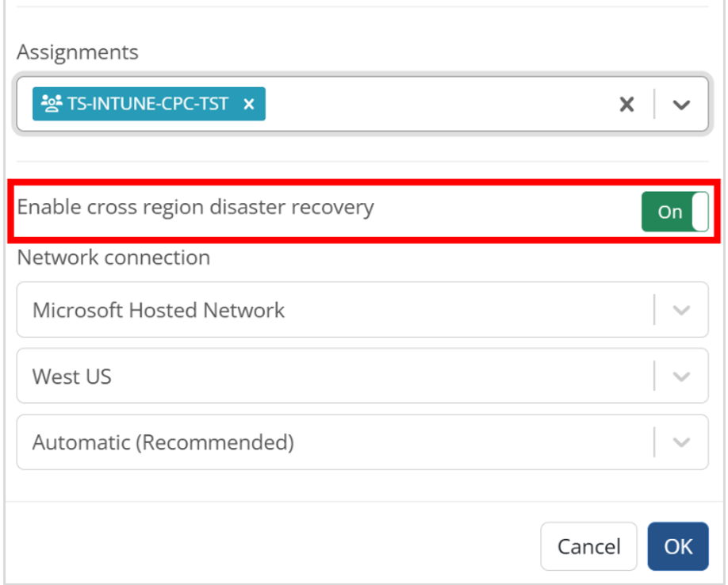Click the group icon in TS-INTUNE-CPC-TST tag
The image size is (728, 585).
51,104
